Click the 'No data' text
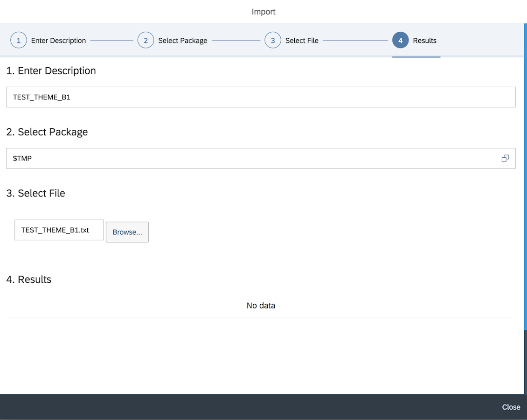The height and width of the screenshot is (420, 527). click(x=261, y=305)
